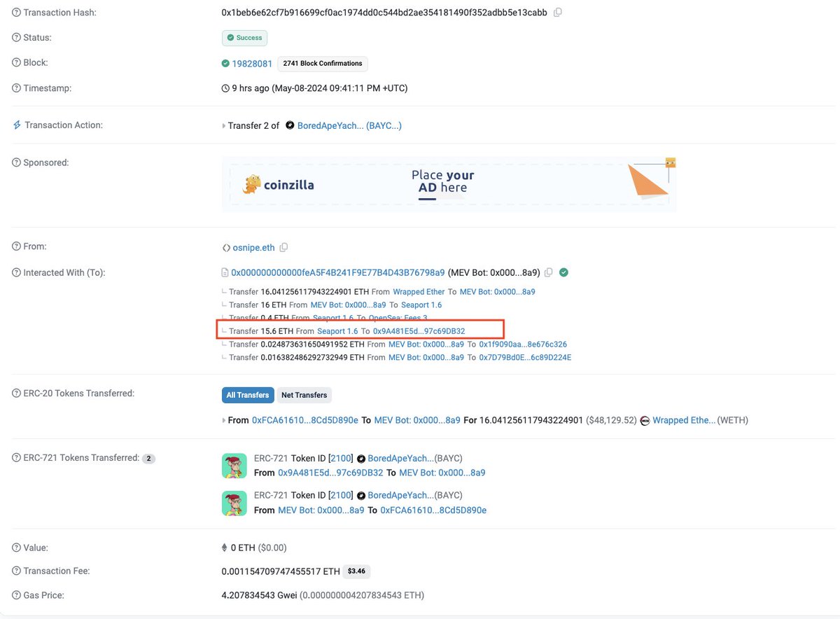
Task: Click lightning icon beside Transaction Action
Action: [x=17, y=125]
